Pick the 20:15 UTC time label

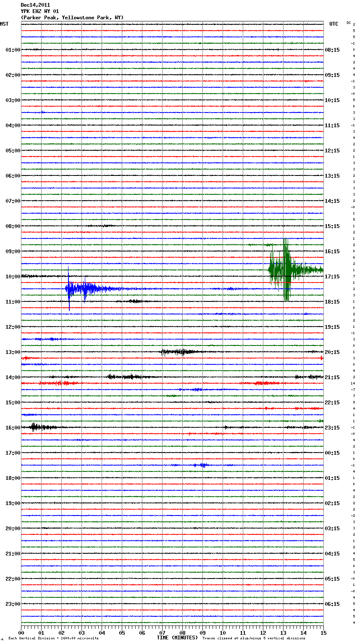pos(332,352)
